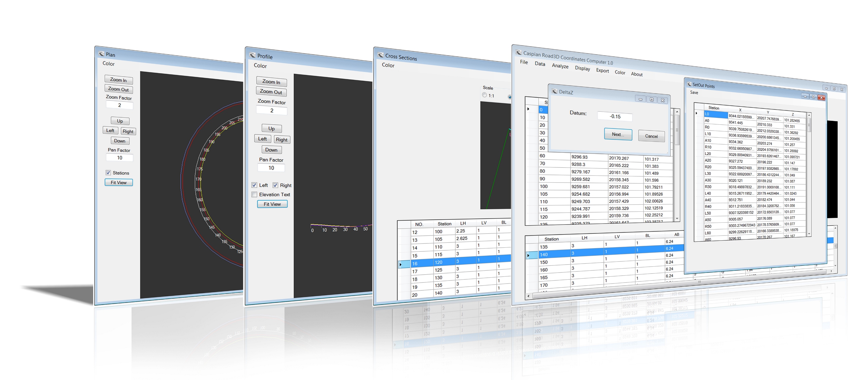Click Zoom Out in the Profile window
The width and height of the screenshot is (868, 380).
(271, 92)
